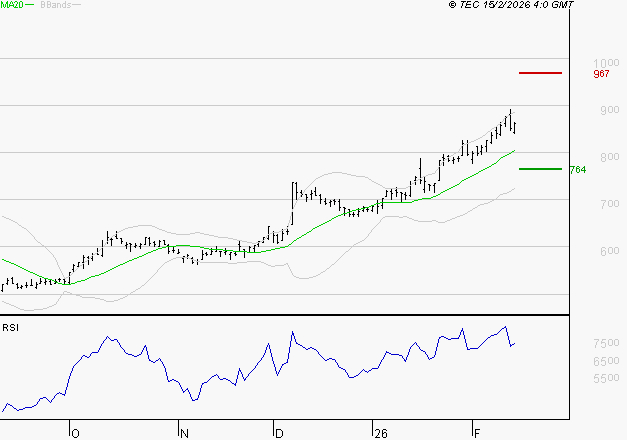The image size is (627, 440).
Task: Click the 1000 price axis label
Action: coord(606,63)
